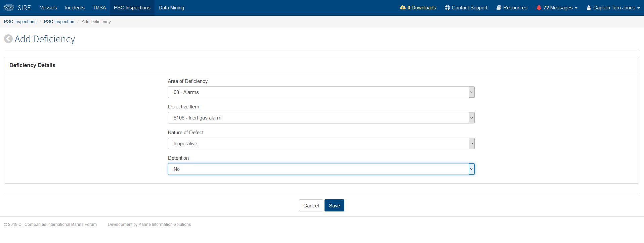Go to PSC Inspections breadcrumb link
Image resolution: width=644 pixels, height=243 pixels.
[20, 21]
